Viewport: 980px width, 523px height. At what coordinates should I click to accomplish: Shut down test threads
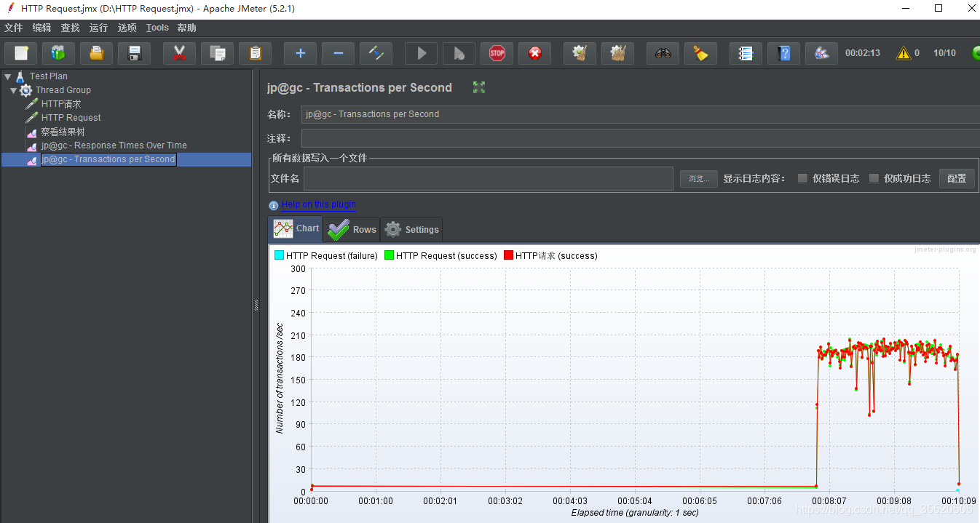(x=534, y=53)
